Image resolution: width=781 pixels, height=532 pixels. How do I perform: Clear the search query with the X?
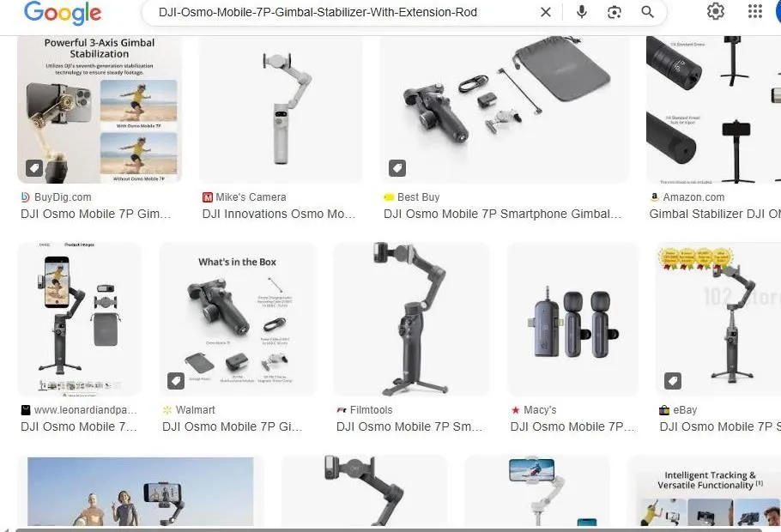tap(546, 12)
